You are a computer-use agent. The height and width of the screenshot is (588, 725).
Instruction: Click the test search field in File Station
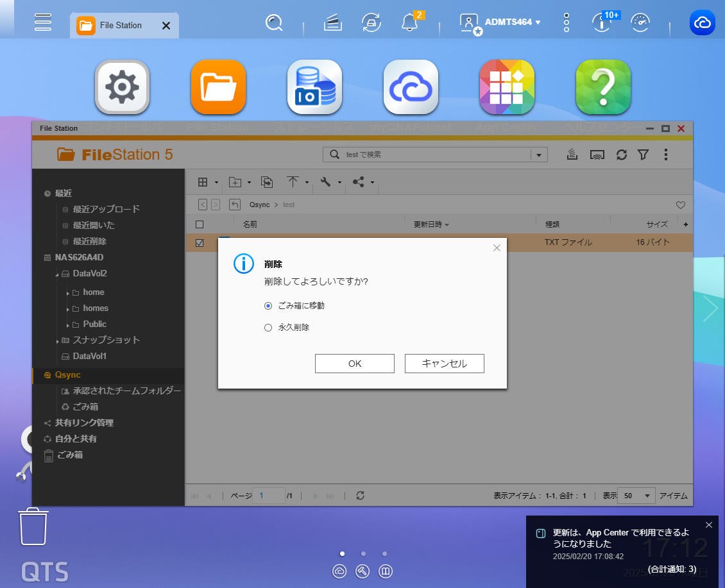pyautogui.click(x=434, y=155)
